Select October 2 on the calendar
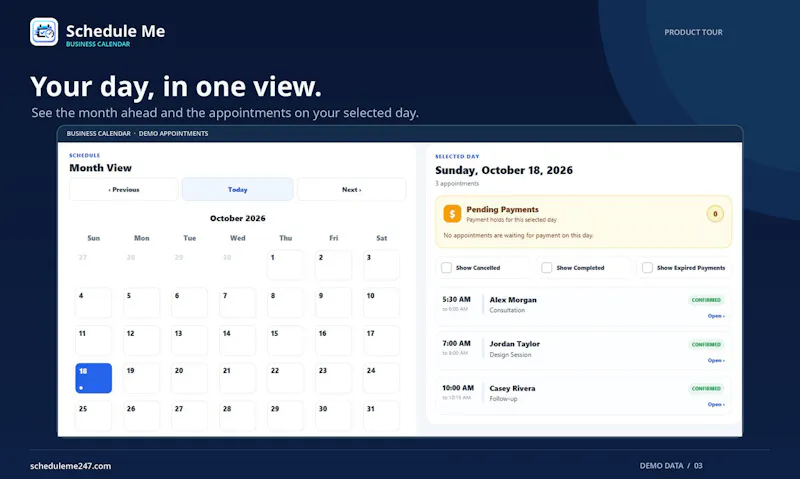 point(333,265)
